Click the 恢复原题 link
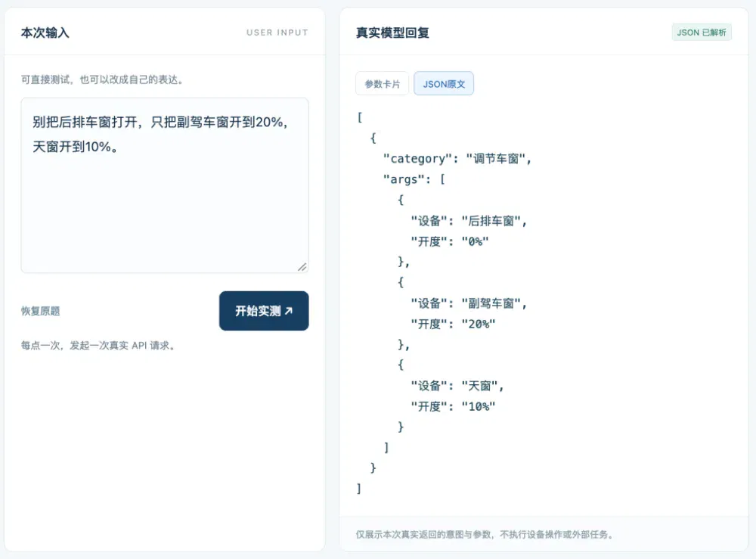Viewport: 756px width, 559px height. point(41,311)
